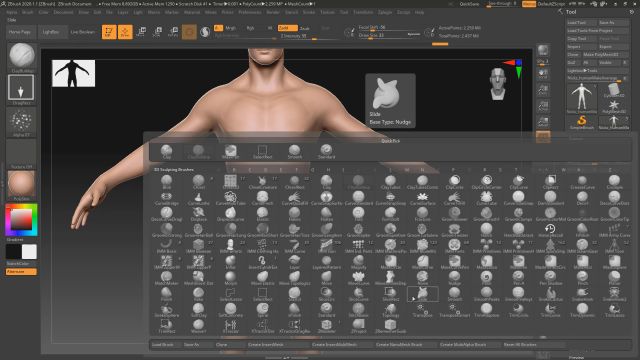The height and width of the screenshot is (360, 640).
Task: Pick a color in the color picker square
Action: pyautogui.click(x=21, y=220)
